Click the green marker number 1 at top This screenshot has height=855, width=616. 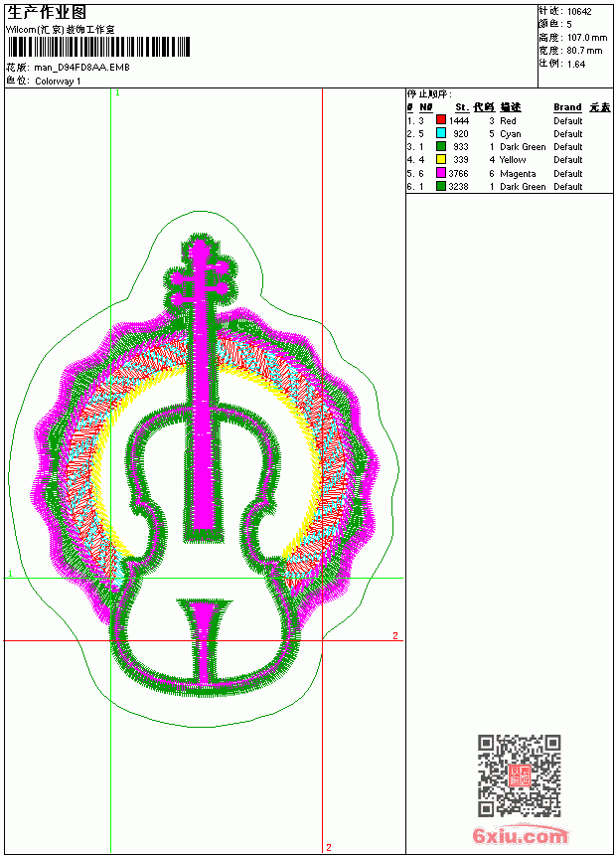[118, 93]
